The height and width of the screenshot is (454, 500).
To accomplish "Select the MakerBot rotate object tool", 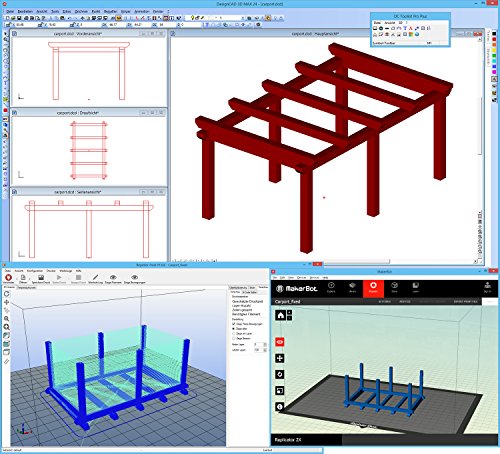I will point(280,374).
